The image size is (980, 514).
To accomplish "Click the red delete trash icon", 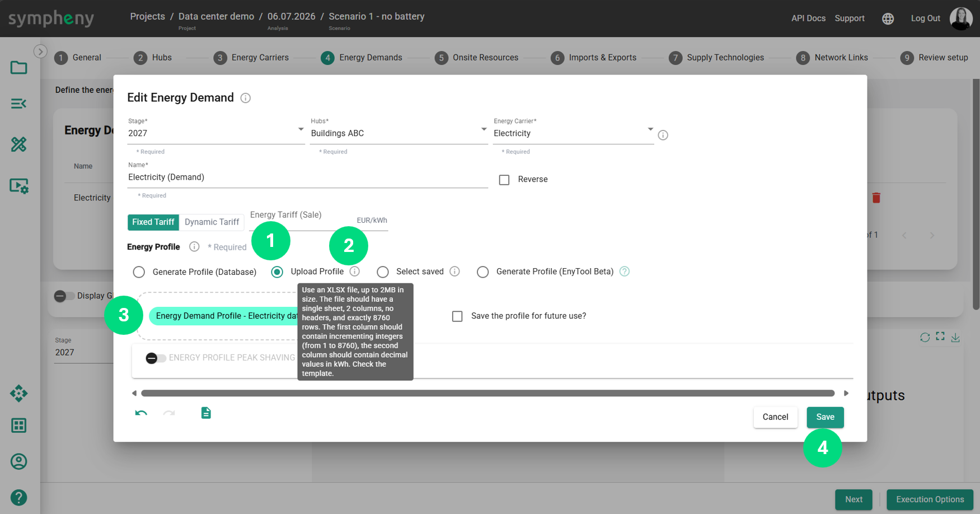I will click(x=876, y=198).
